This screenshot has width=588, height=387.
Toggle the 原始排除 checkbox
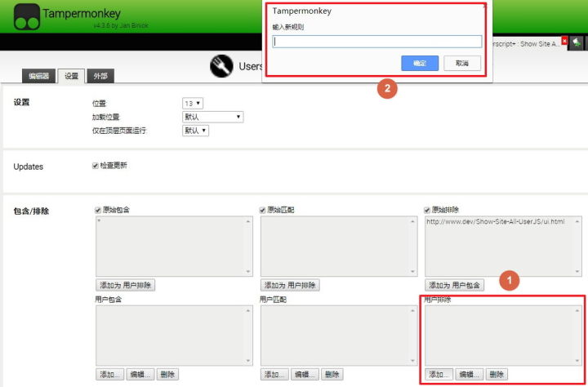427,210
